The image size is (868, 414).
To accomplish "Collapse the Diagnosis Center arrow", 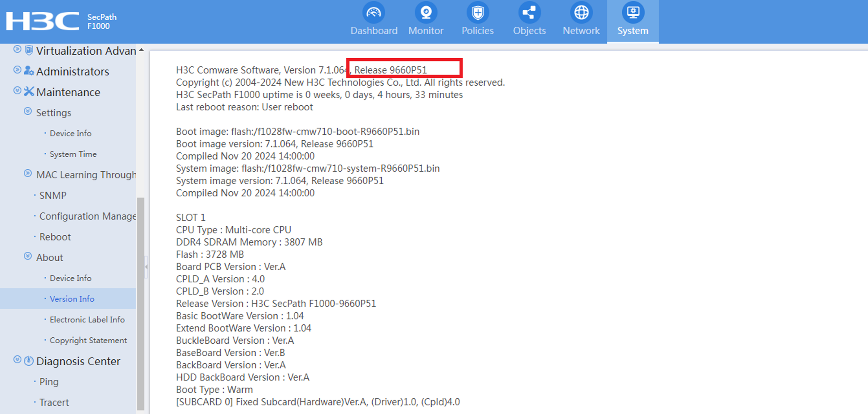I will tap(17, 359).
